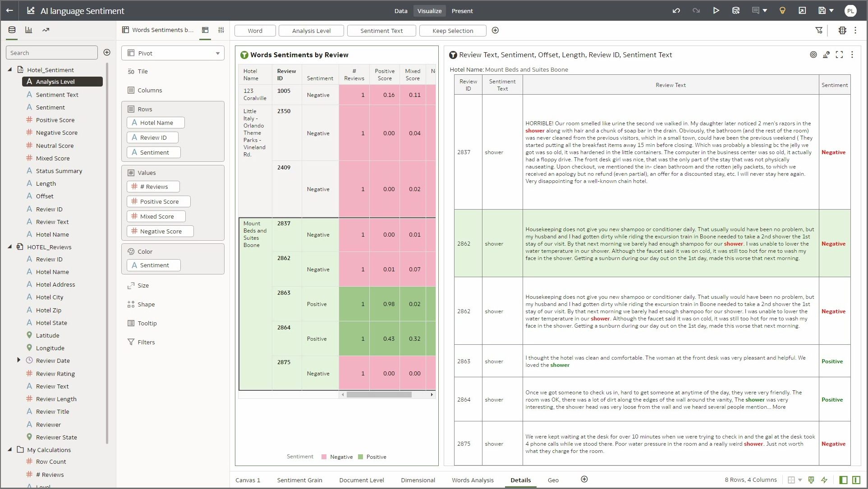868x489 pixels.
Task: Add a new canvas with the plus button
Action: tap(584, 480)
